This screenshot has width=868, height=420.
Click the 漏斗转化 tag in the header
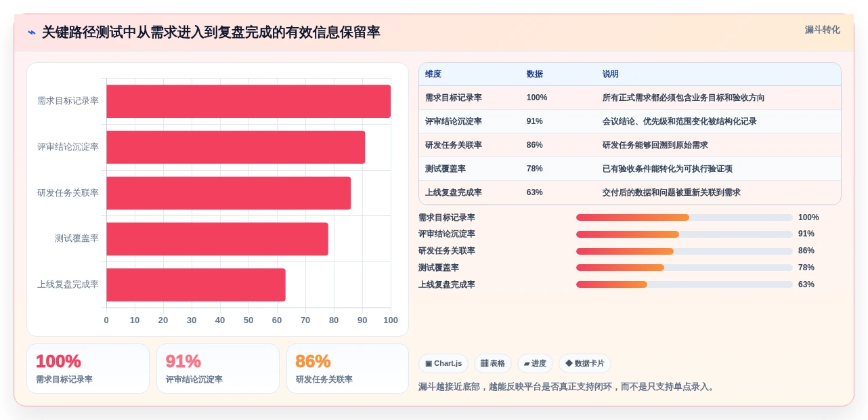click(822, 30)
